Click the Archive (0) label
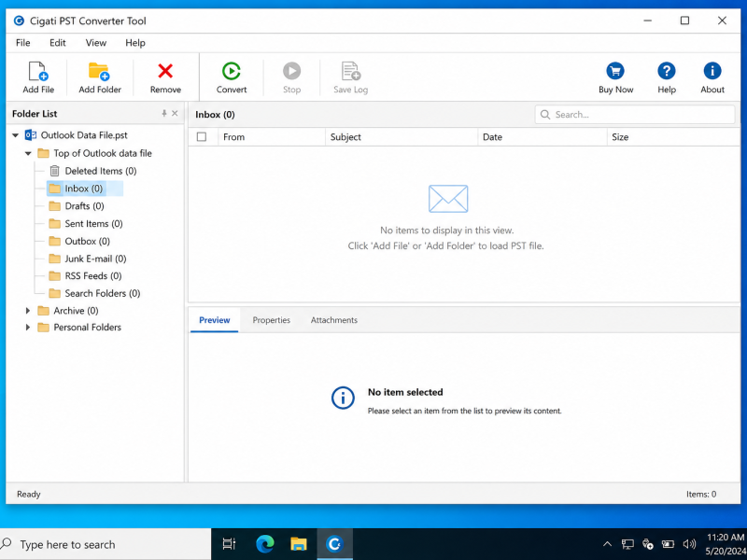747x560 pixels. (x=76, y=311)
